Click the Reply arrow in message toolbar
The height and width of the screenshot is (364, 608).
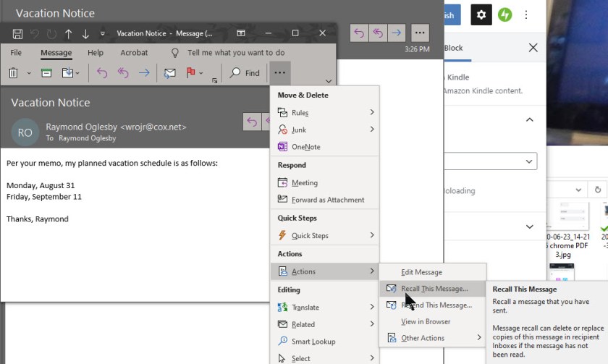[x=102, y=73]
